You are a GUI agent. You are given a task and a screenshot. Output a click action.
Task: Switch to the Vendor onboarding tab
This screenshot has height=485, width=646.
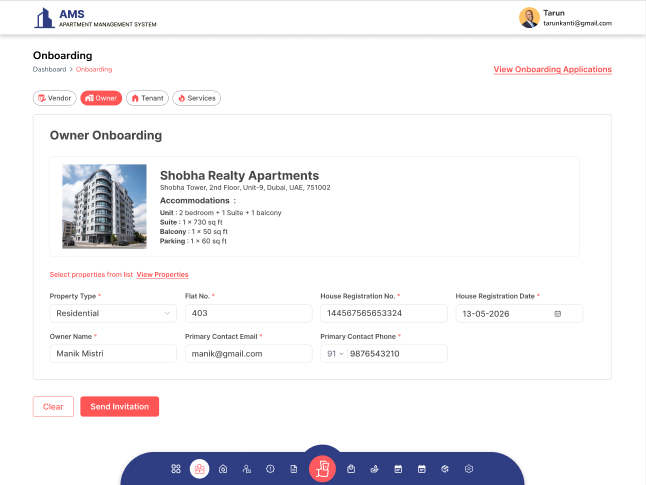(x=55, y=98)
